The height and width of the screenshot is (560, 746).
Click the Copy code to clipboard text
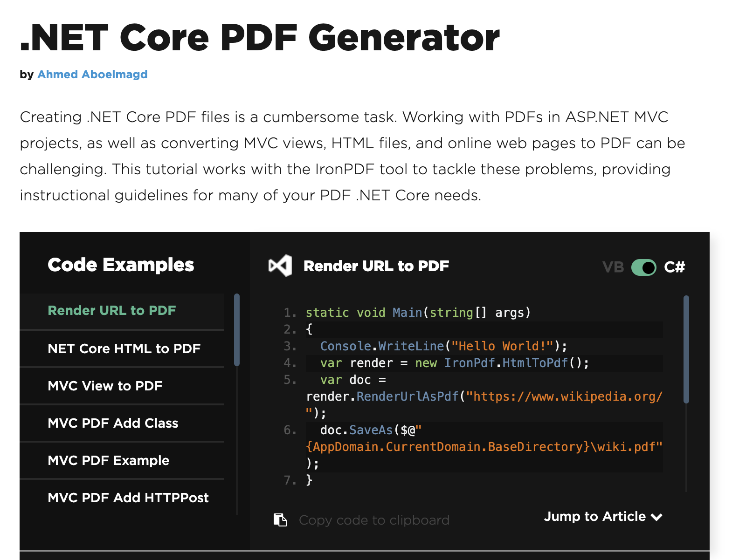(x=374, y=520)
